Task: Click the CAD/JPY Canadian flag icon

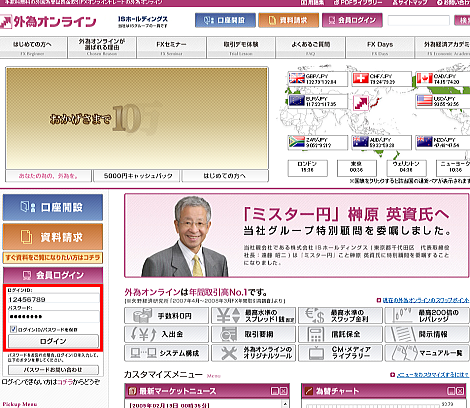Action: [x=424, y=78]
